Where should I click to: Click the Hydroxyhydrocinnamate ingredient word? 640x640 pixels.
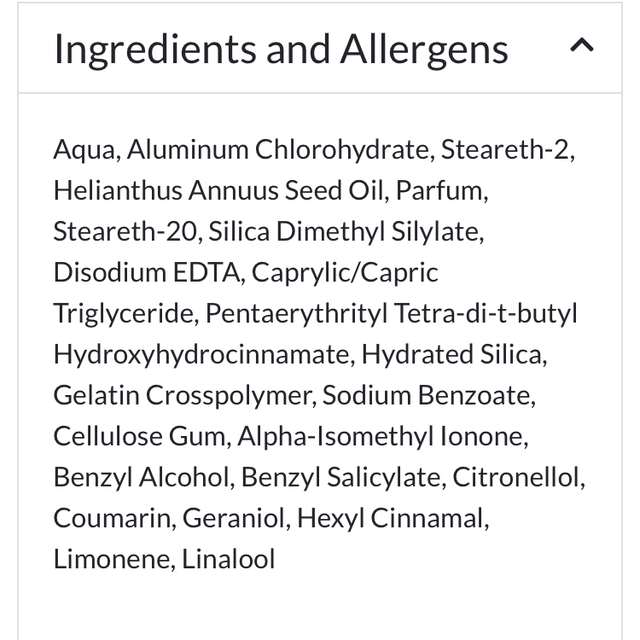coord(203,354)
